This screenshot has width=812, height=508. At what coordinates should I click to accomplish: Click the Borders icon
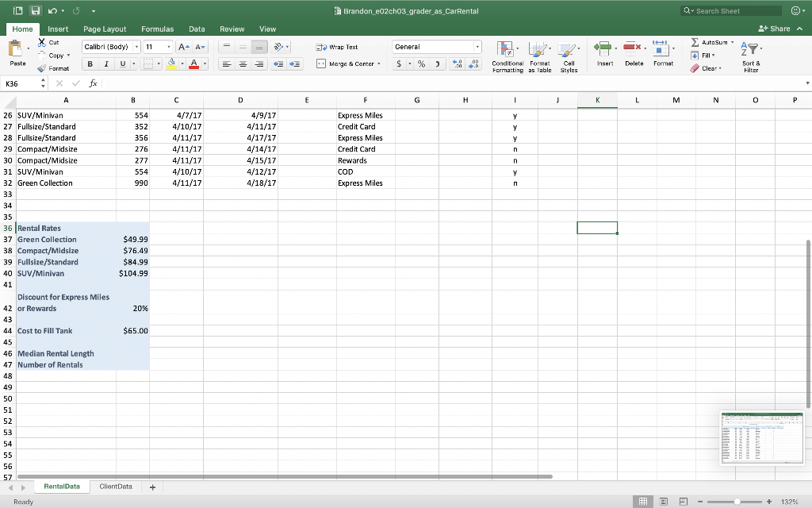[x=148, y=63]
